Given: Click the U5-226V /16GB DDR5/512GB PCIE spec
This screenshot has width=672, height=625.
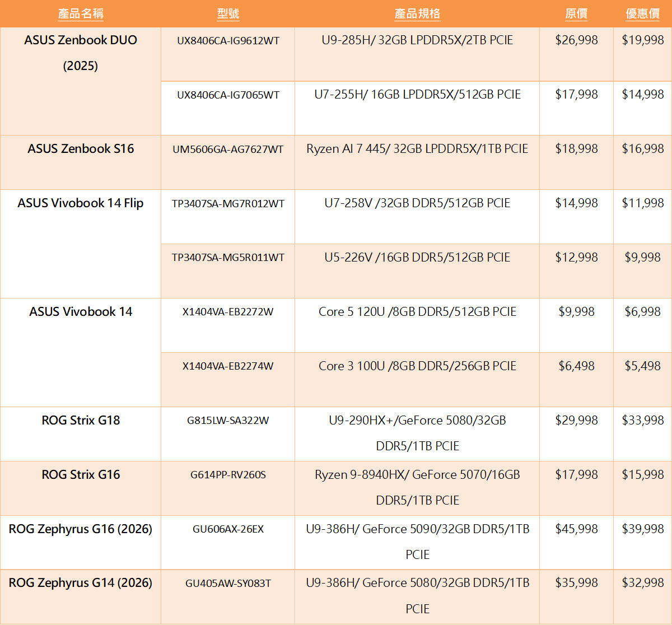Looking at the screenshot, I should coord(417,258).
